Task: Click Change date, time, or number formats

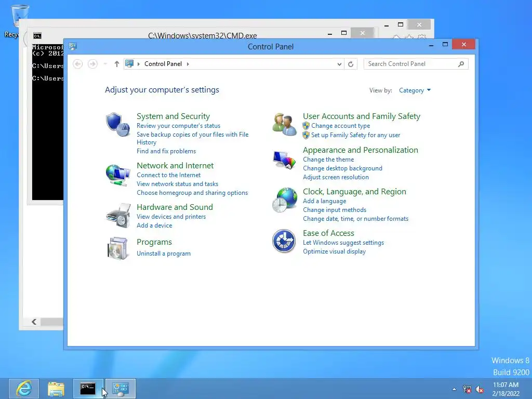Action: coord(355,219)
